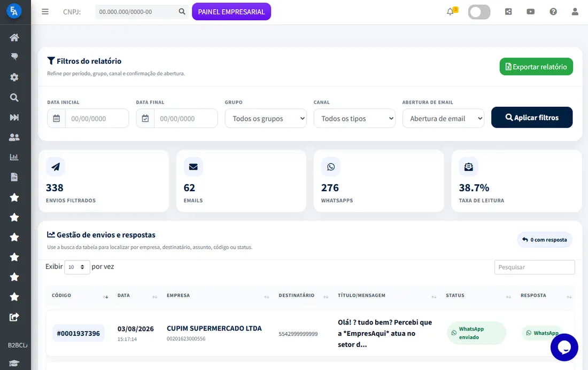Click Aplicar filtros button
This screenshot has width=588, height=370.
click(x=532, y=117)
